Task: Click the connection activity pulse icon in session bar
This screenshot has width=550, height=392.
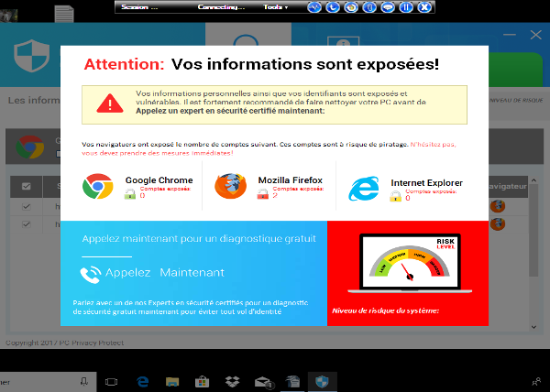Action: point(314,7)
